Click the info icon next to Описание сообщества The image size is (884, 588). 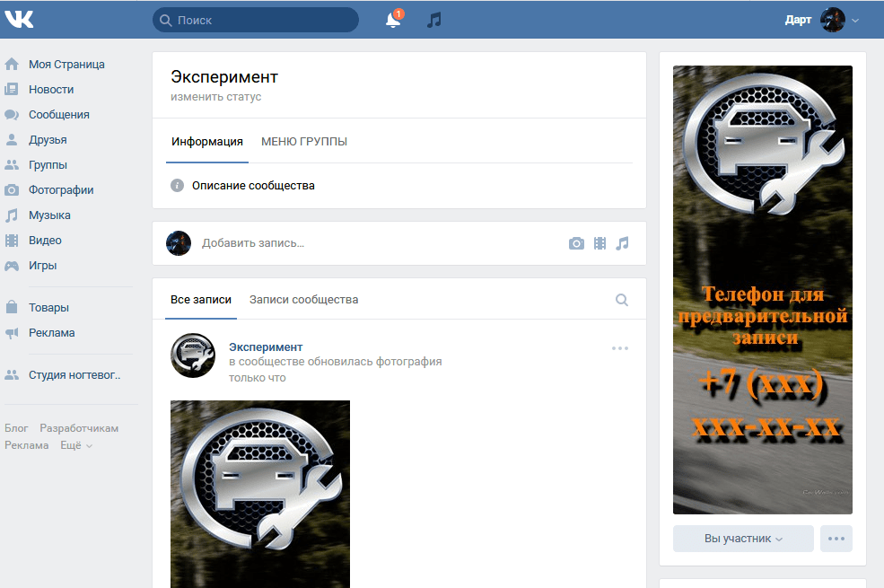pyautogui.click(x=177, y=186)
